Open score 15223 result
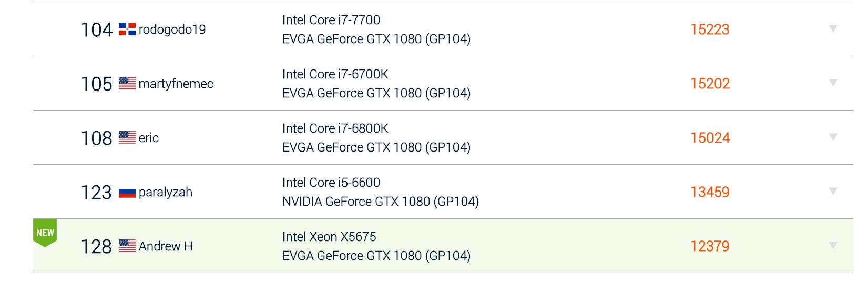868x281 pixels. [710, 29]
